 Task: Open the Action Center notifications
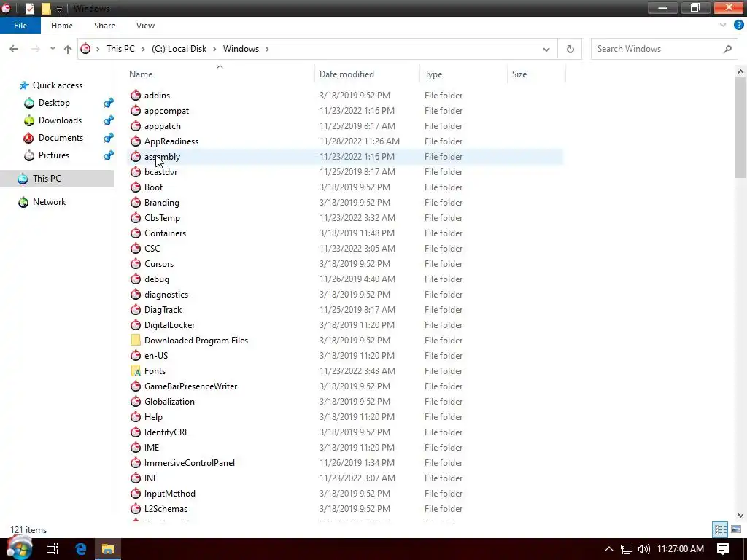723,549
